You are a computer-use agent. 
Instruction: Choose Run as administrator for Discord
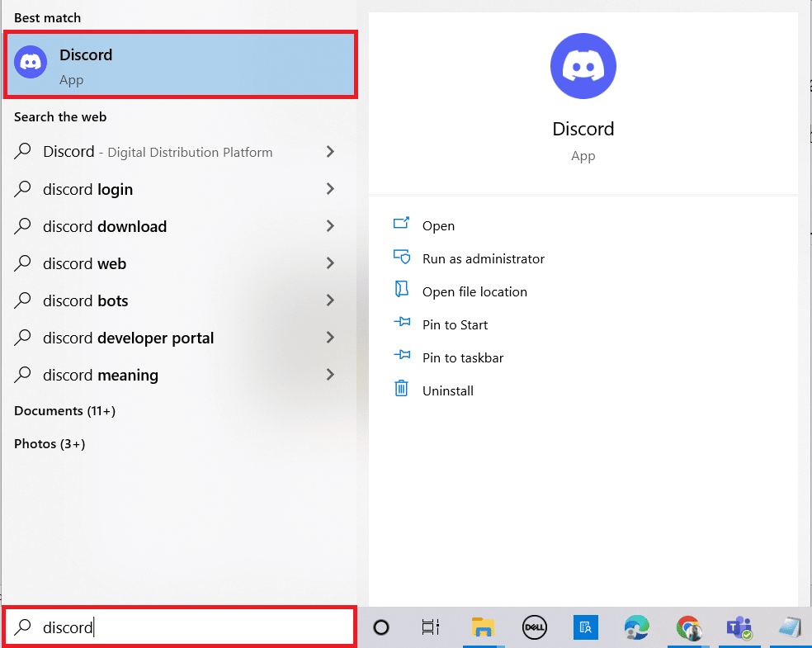pos(484,259)
